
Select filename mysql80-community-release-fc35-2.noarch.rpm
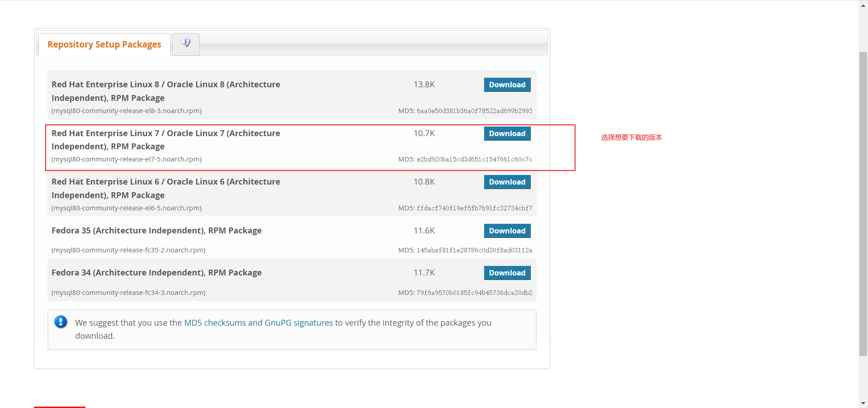(x=128, y=250)
